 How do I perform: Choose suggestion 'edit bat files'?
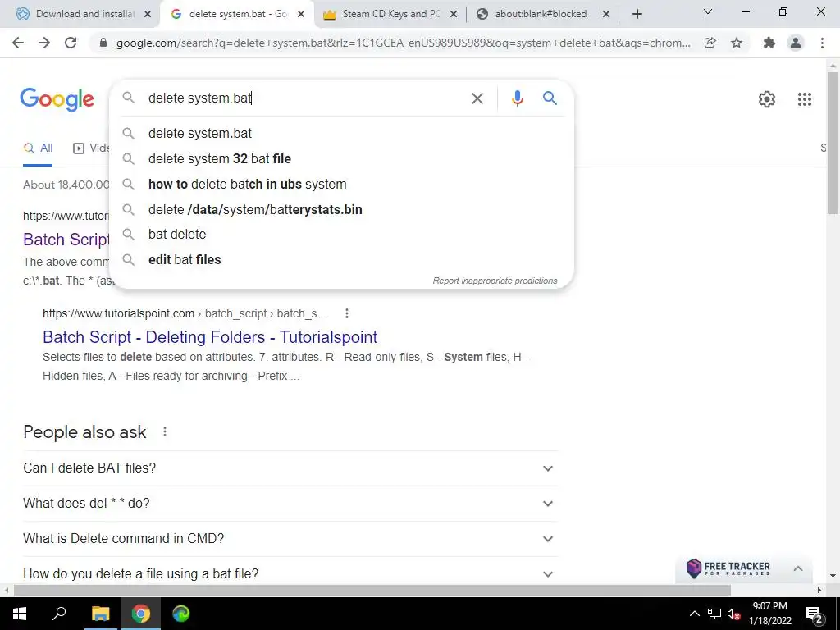pyautogui.click(x=342, y=259)
